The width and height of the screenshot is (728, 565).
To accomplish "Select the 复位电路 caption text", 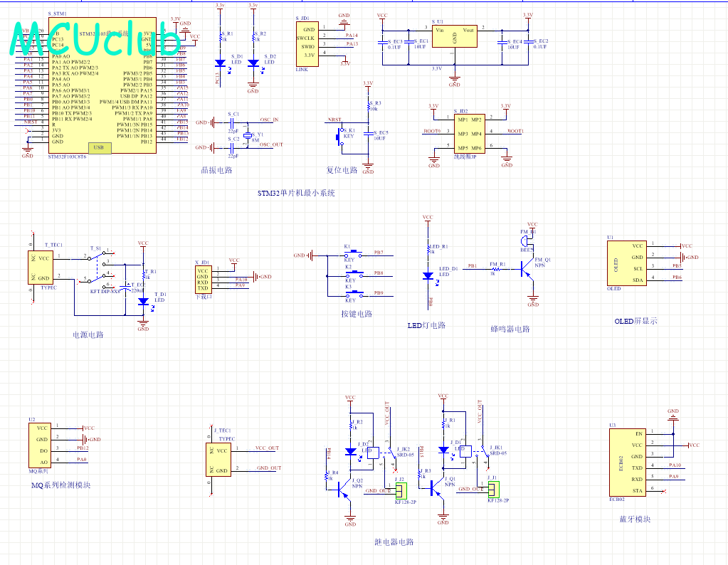I will pos(342,170).
